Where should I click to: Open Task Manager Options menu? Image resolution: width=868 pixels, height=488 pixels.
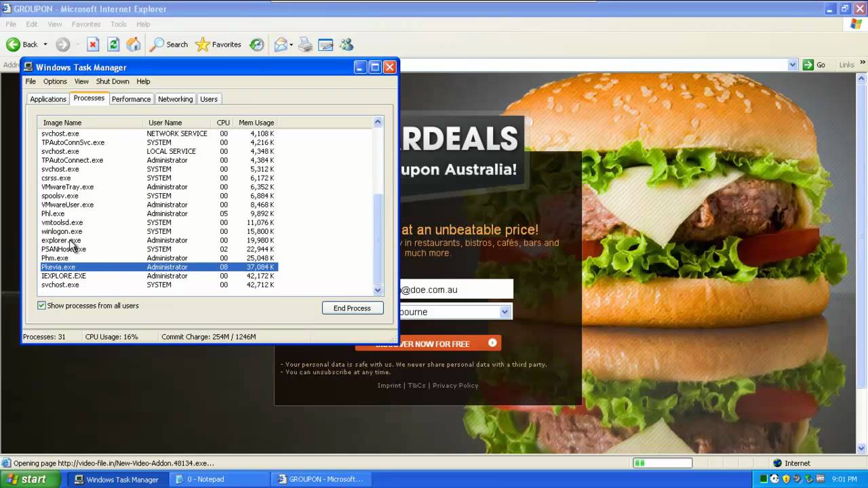pos(55,81)
